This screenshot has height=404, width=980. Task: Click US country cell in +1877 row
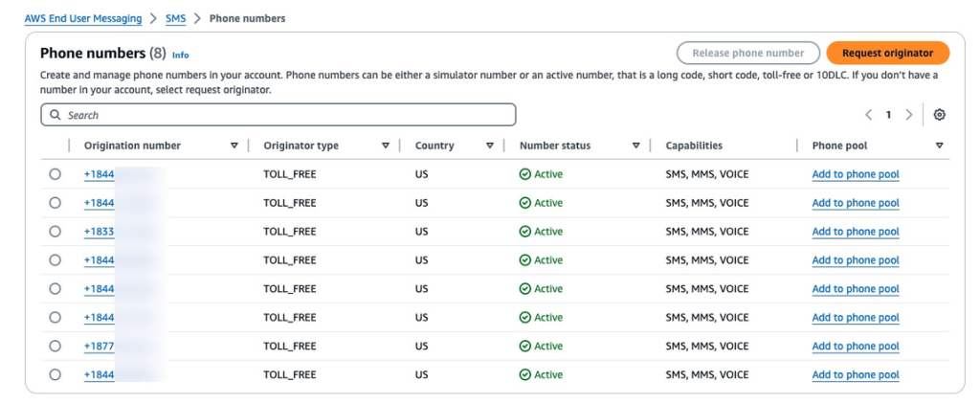click(421, 346)
